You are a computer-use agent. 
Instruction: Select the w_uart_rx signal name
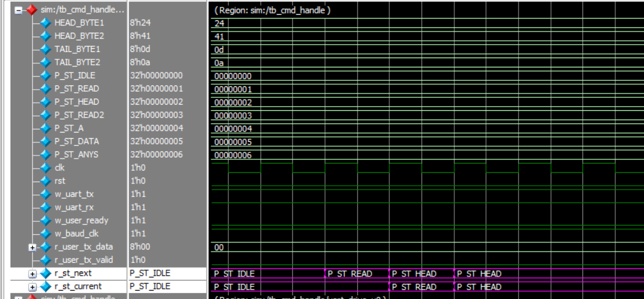point(74,207)
